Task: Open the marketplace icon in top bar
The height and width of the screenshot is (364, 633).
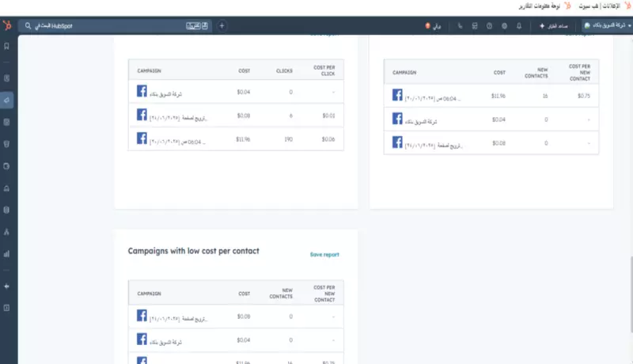Action: pyautogui.click(x=475, y=26)
